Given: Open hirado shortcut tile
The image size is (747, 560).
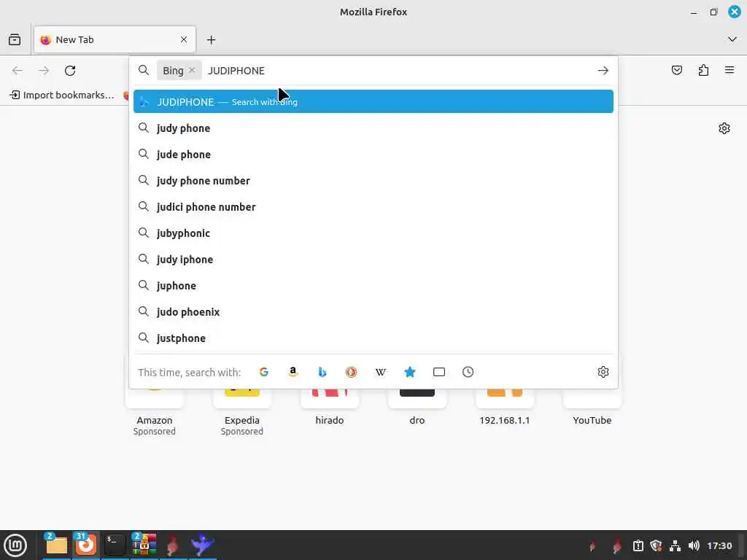Looking at the screenshot, I should click(330, 408).
